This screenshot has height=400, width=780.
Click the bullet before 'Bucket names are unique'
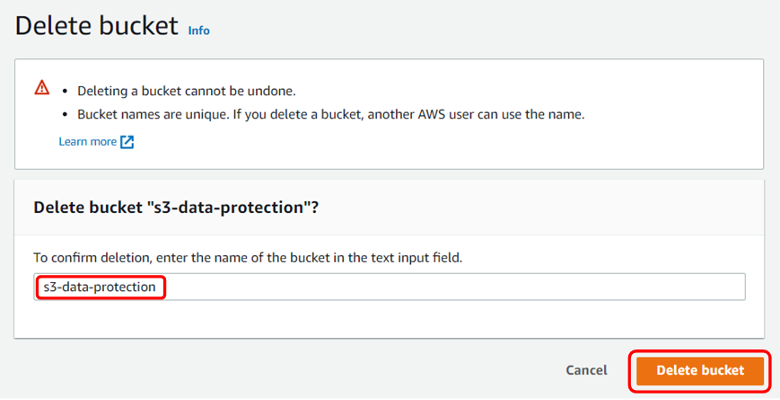[65, 114]
